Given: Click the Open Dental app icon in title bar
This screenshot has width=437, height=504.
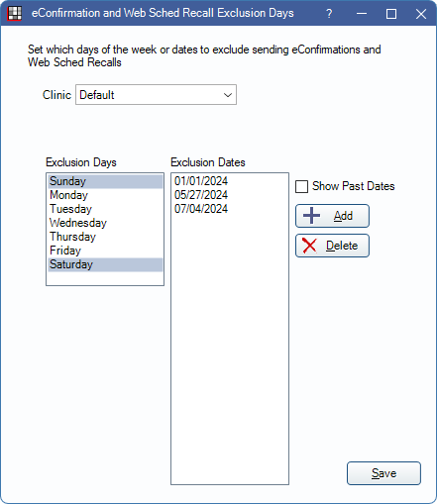Looking at the screenshot, I should coord(14,14).
